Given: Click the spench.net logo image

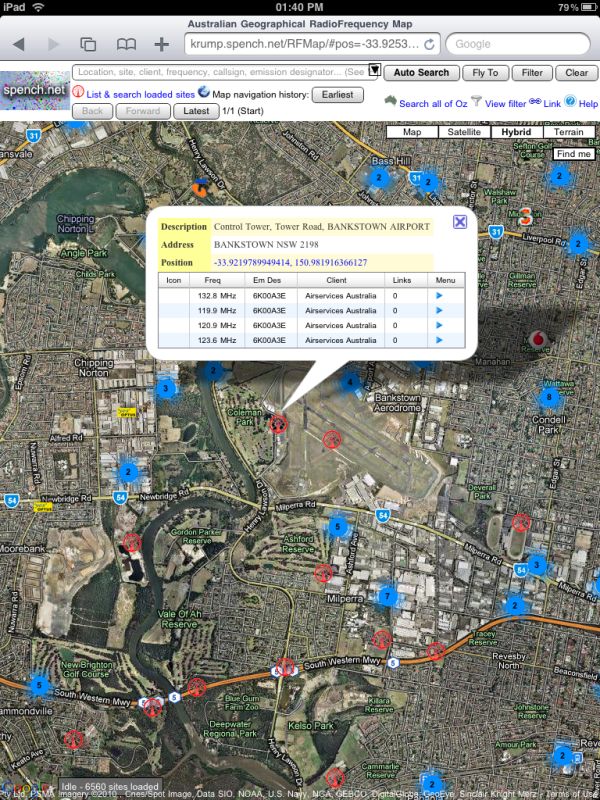Looking at the screenshot, I should (35, 90).
